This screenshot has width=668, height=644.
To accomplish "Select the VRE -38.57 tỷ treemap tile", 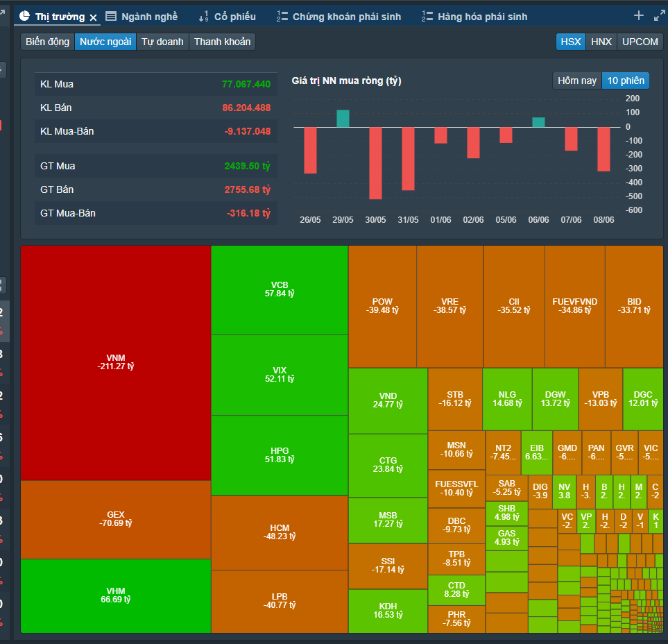I will pos(450,307).
